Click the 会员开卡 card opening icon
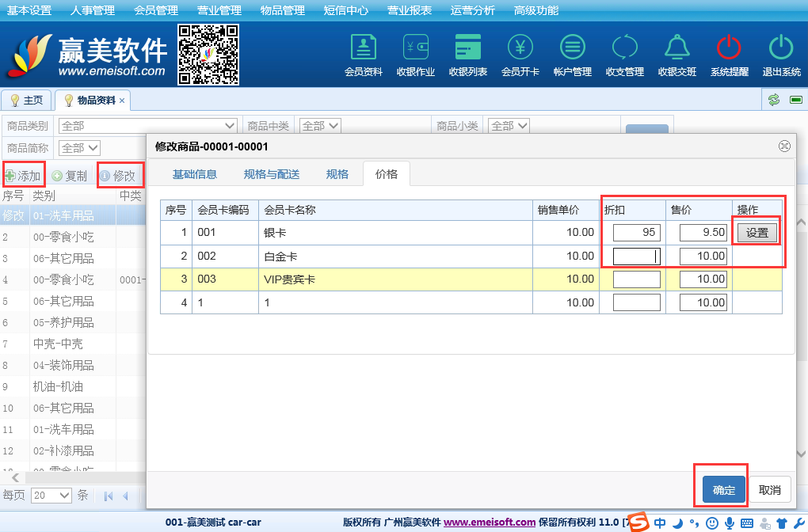 520,55
